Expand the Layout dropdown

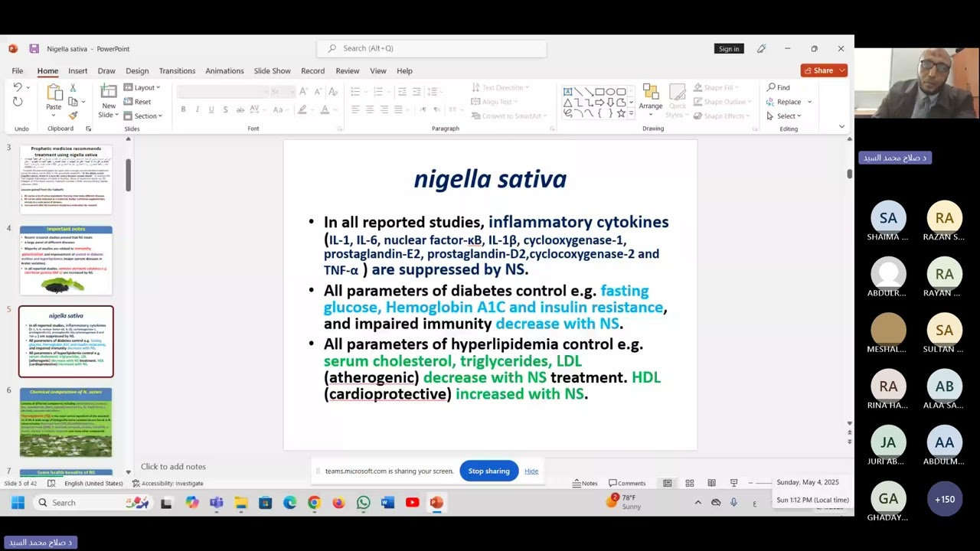click(x=142, y=87)
